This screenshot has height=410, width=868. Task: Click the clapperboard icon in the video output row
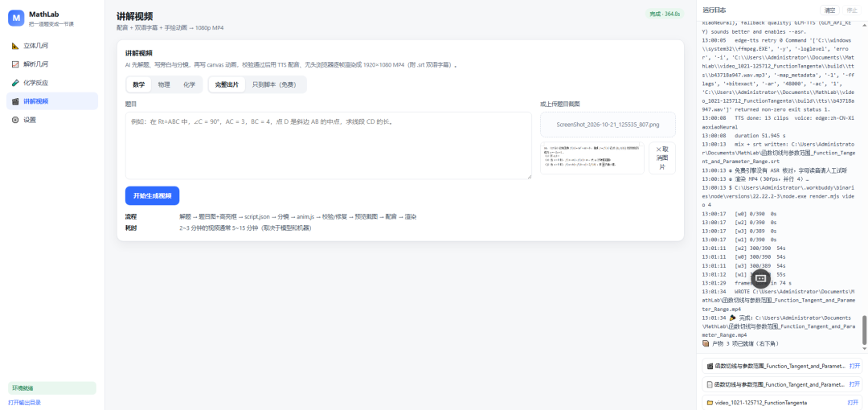pyautogui.click(x=710, y=367)
